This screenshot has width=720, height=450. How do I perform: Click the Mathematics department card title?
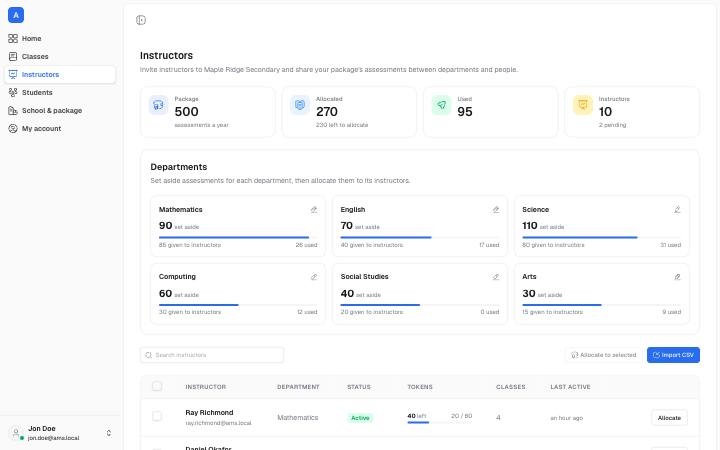click(x=180, y=210)
